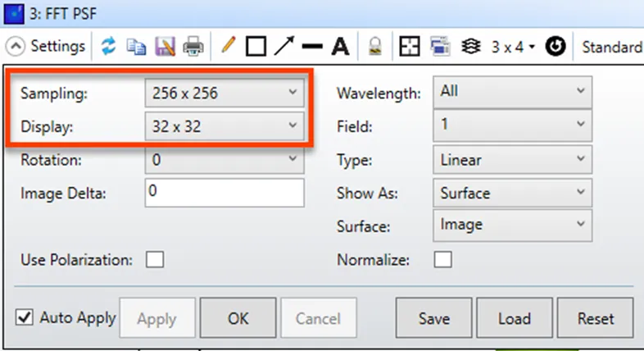Enable the Normalize checkbox

442,260
